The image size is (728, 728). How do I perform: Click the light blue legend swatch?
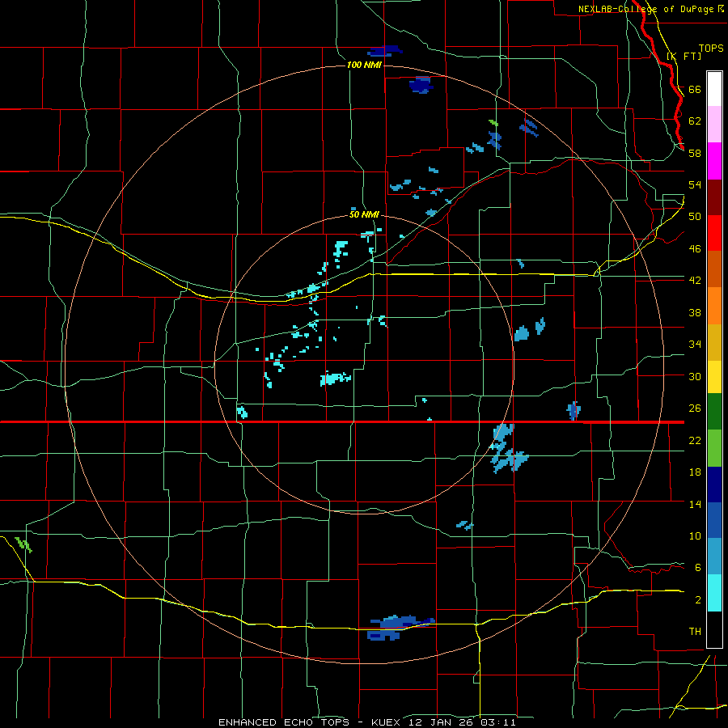coord(714,557)
